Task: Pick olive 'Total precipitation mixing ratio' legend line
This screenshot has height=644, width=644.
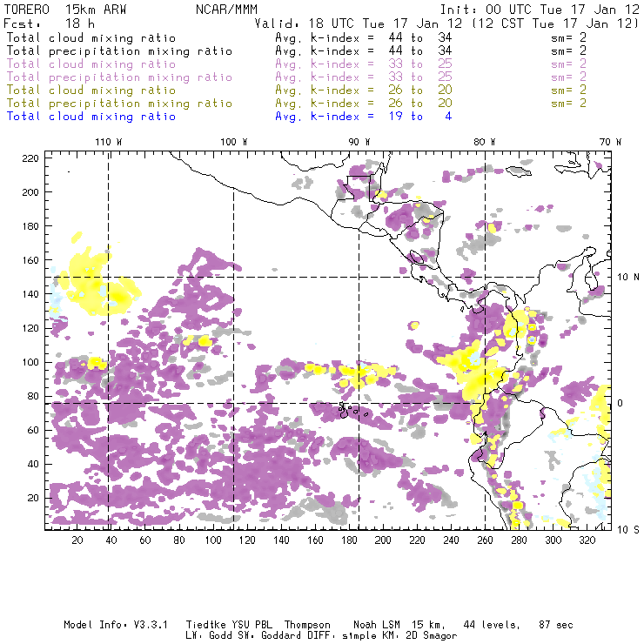Action: (x=119, y=104)
